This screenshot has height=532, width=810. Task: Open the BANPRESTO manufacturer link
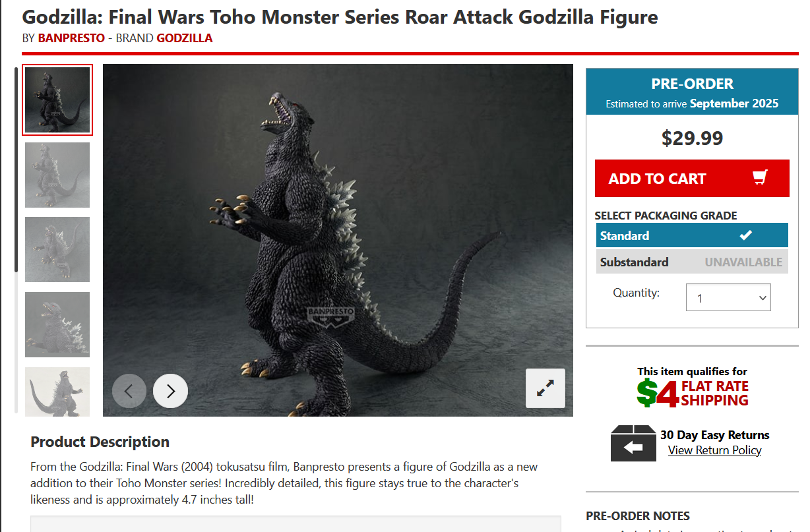(x=71, y=38)
